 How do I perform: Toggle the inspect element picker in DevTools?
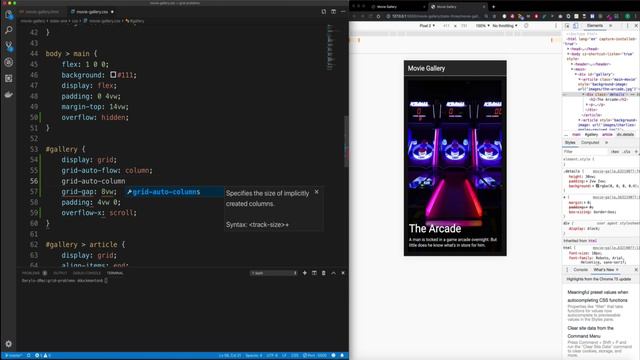[567, 26]
